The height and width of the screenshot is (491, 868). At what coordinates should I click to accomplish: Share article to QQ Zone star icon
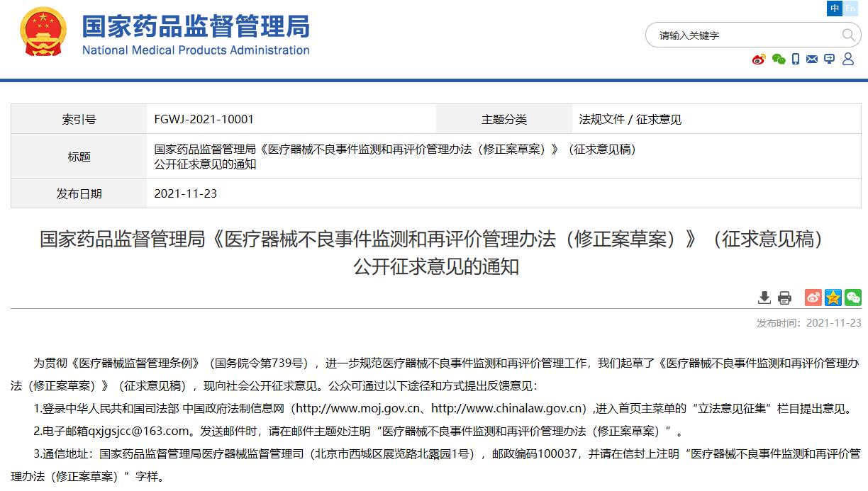(x=833, y=298)
